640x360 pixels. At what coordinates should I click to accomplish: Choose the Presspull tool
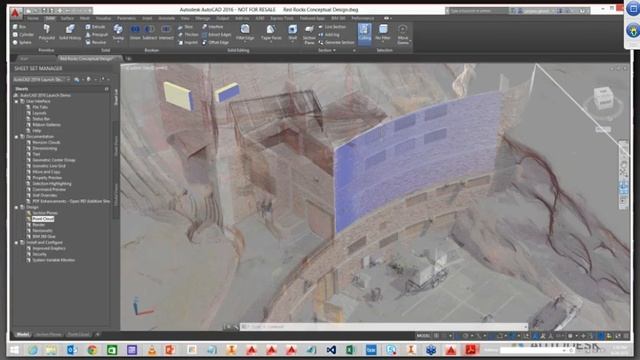point(96,35)
